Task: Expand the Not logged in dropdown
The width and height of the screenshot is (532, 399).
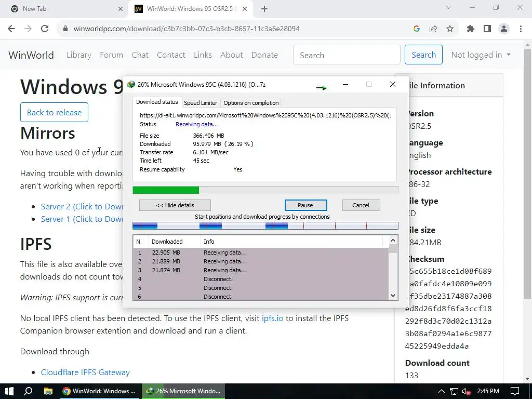Action: pos(481,55)
